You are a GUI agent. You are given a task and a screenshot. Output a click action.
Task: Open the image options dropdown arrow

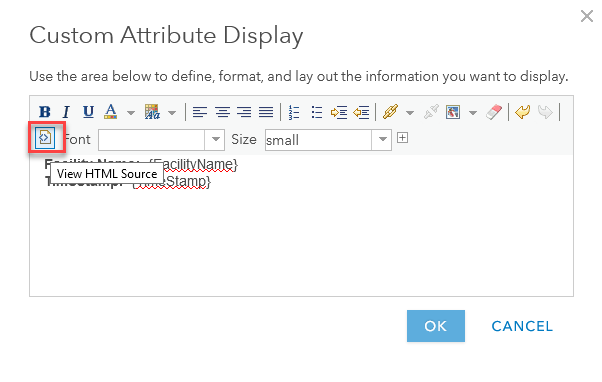point(473,113)
